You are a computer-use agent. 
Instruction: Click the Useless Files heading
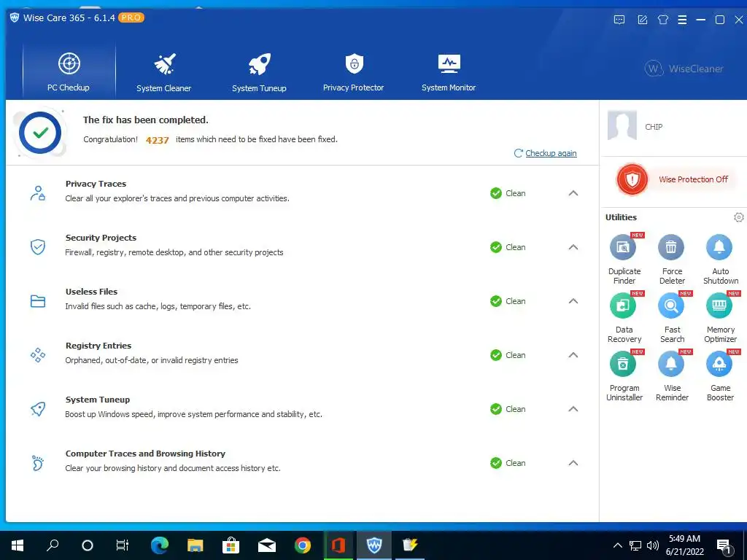(x=91, y=292)
